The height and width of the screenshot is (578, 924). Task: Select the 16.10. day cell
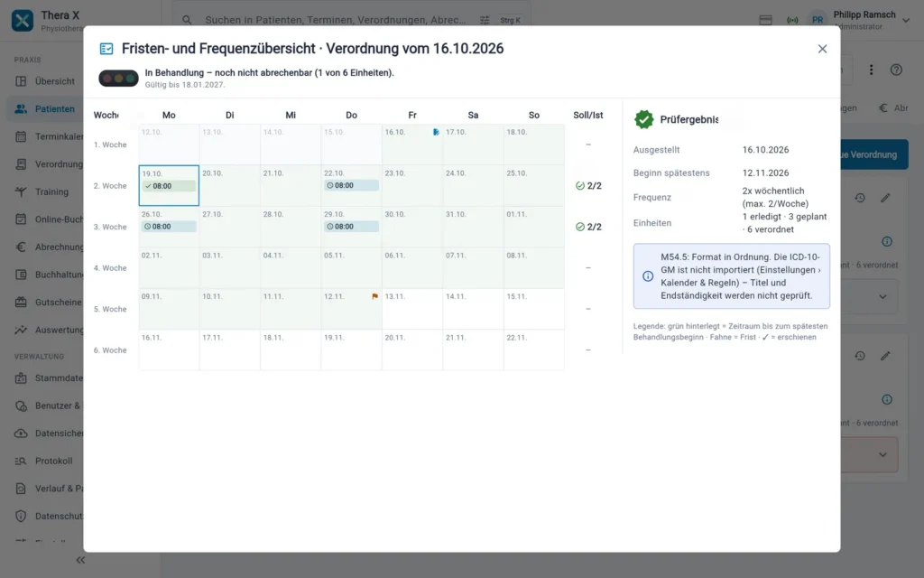411,144
